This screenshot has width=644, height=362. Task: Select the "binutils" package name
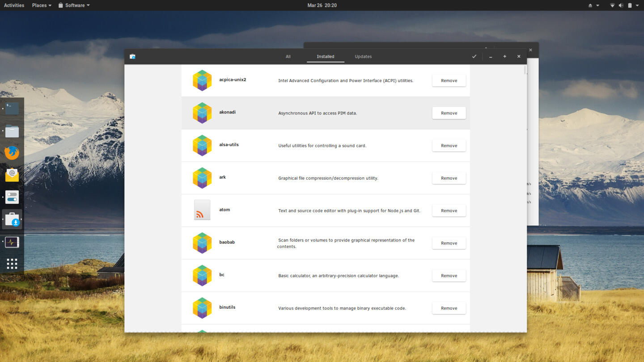coord(227,307)
